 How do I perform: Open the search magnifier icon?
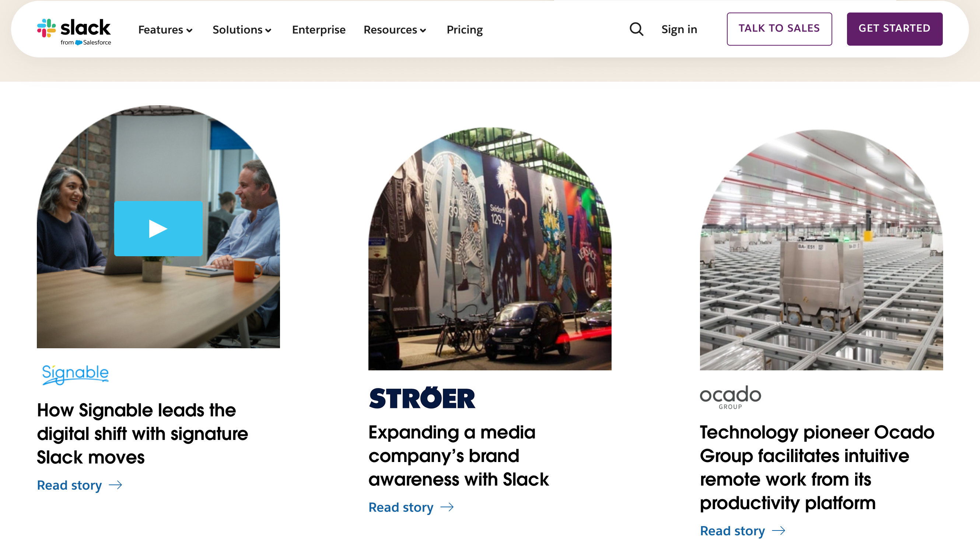point(636,29)
